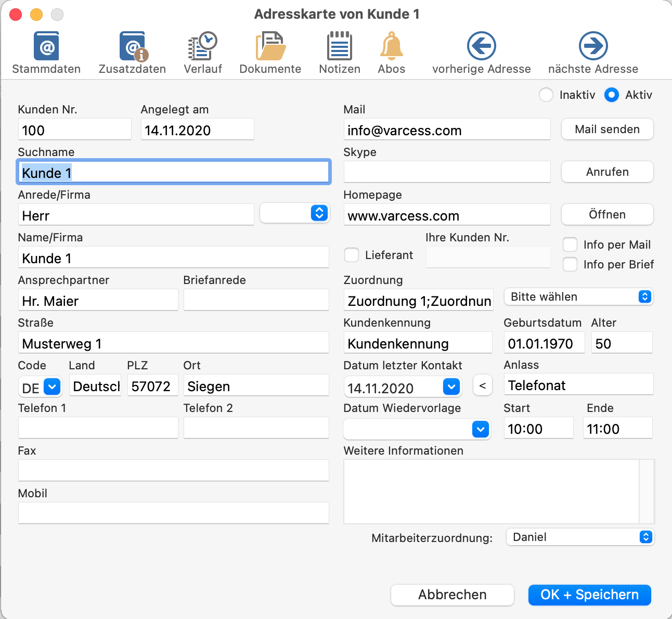Click the Anrufen button
Screen dimensions: 672x619
608,172
